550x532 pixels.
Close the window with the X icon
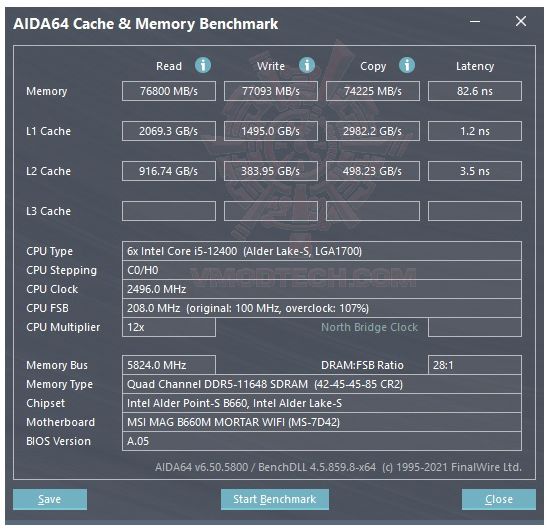521,21
